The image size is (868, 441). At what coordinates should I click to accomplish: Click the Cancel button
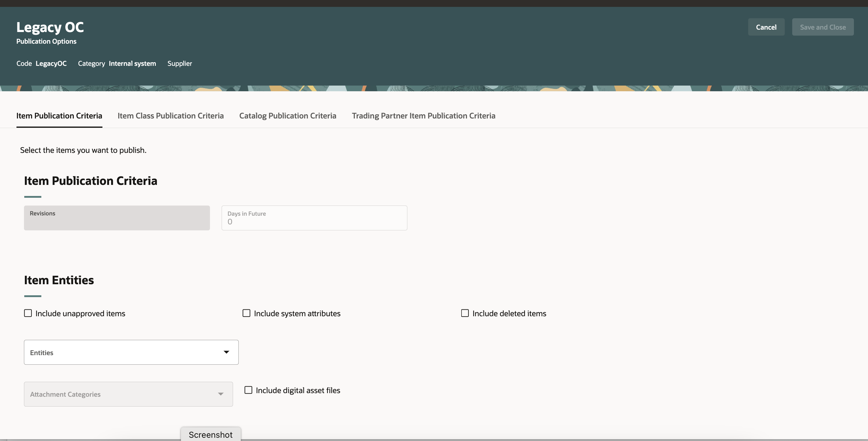click(x=766, y=27)
